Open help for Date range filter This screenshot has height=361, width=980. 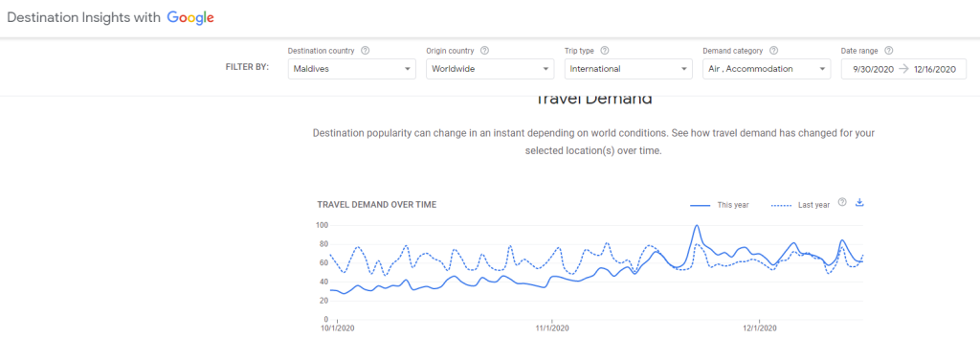pos(889,51)
